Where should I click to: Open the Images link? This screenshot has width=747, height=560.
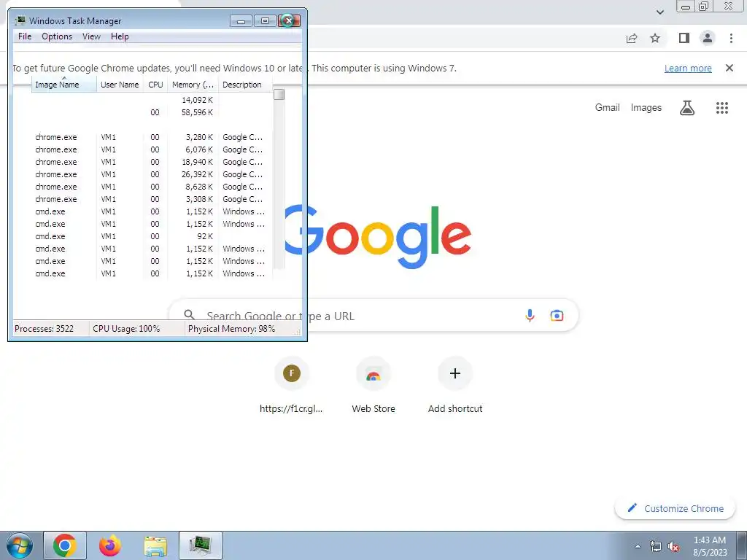pyautogui.click(x=646, y=108)
